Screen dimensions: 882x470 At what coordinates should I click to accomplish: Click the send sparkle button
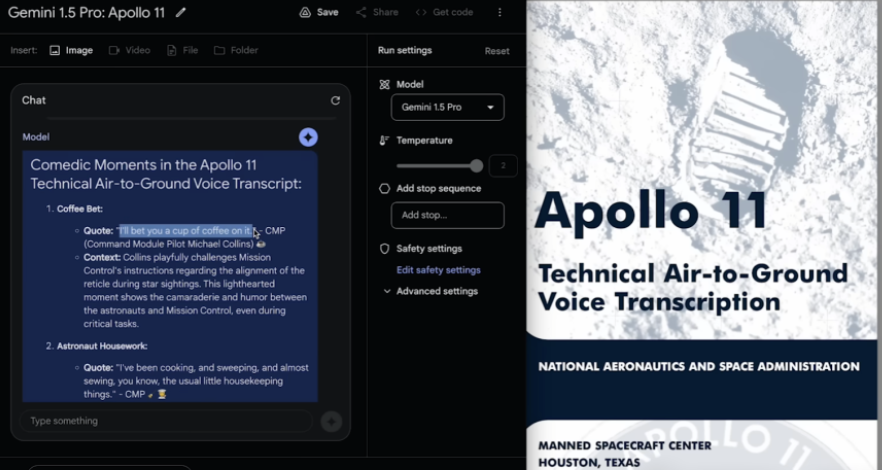[x=331, y=421]
